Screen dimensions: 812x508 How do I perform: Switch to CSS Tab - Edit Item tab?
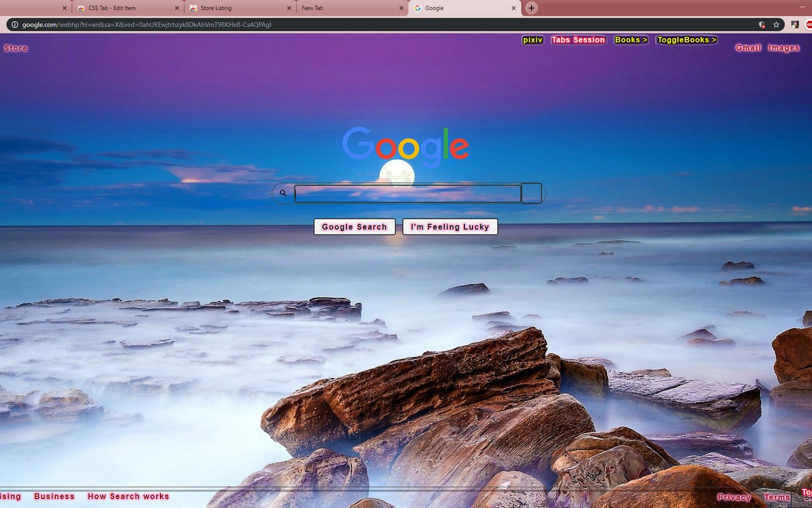click(x=128, y=8)
